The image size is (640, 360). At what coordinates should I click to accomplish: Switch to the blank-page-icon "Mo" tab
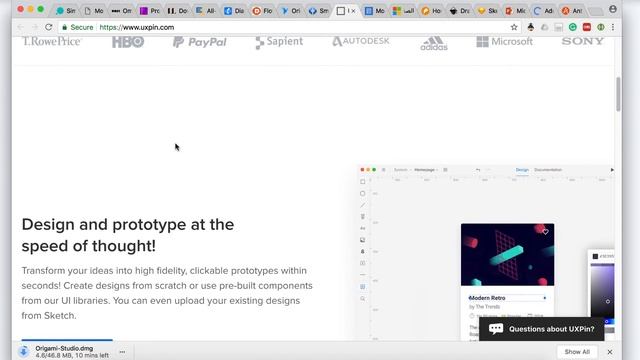(x=94, y=11)
